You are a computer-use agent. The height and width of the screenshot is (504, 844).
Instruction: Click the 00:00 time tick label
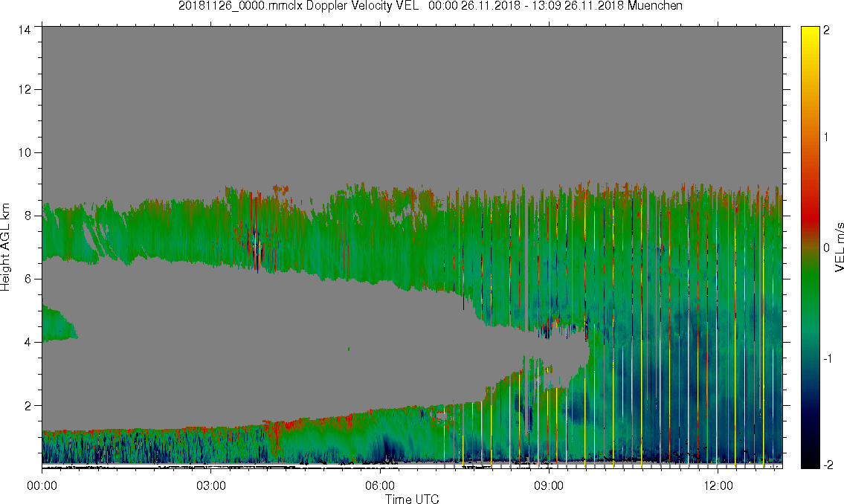click(42, 485)
